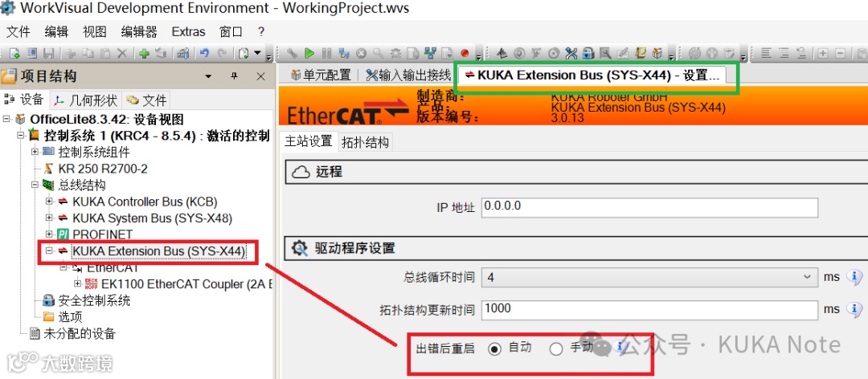
Task: Click the blue padlock toolbar icon
Action: click(588, 54)
